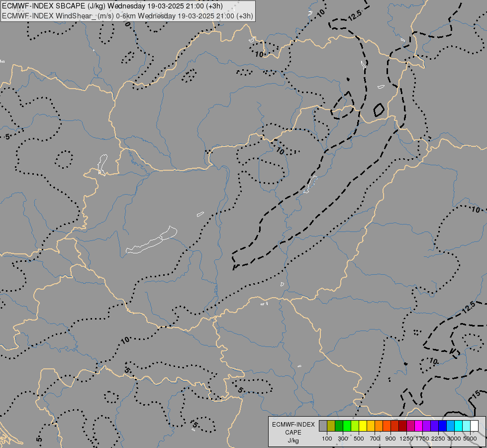Click the legend label 100

tap(327, 439)
